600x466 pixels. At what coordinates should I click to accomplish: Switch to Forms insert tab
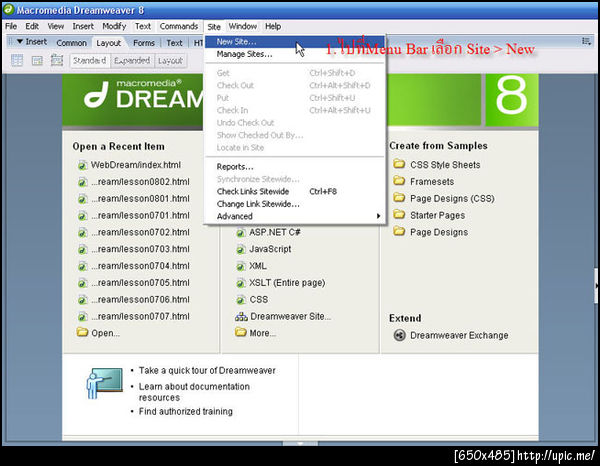point(144,43)
